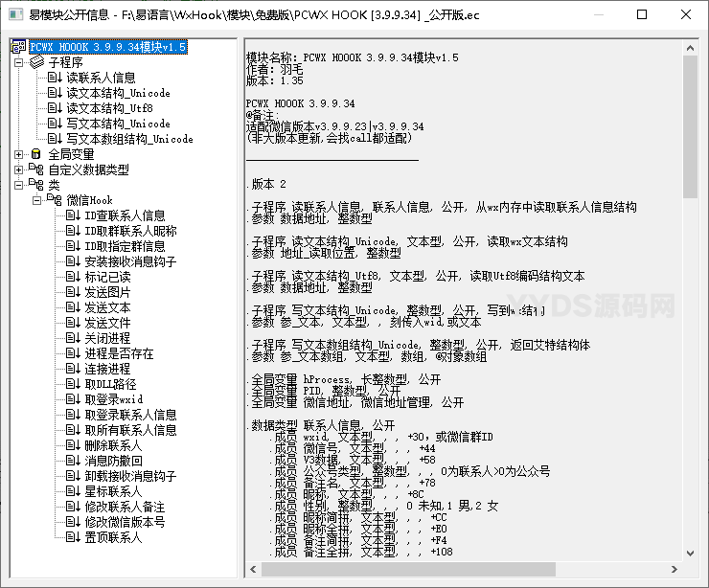This screenshot has width=709, height=588.
Task: Select 读文本结构_Unicode in the tree
Action: tap(119, 93)
